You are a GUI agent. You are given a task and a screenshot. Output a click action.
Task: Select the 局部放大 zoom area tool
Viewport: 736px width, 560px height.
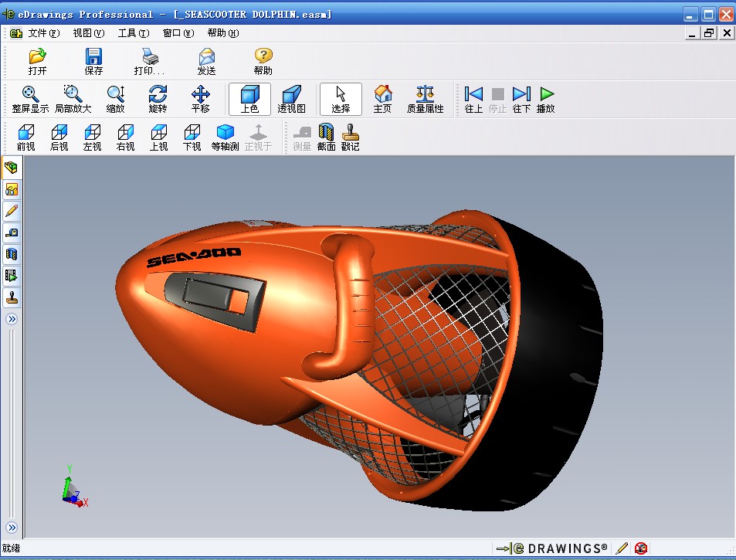click(x=73, y=99)
